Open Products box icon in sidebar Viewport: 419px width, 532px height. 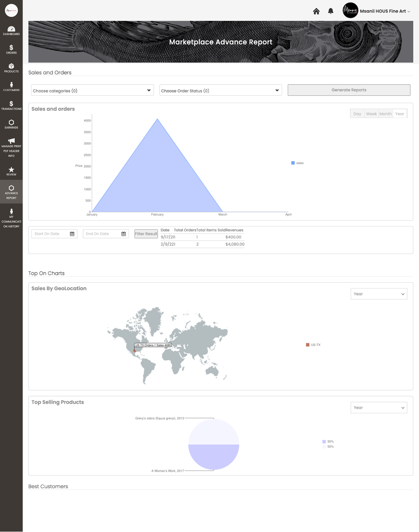(11, 66)
